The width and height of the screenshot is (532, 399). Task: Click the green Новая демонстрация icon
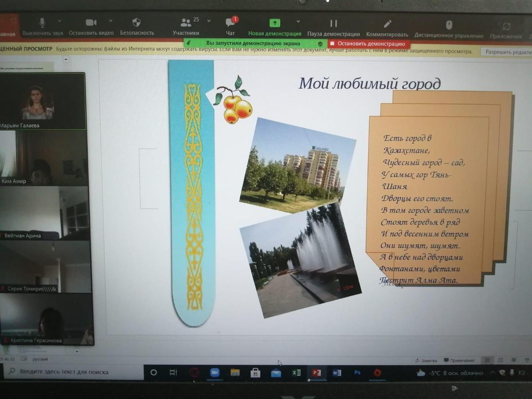point(275,23)
